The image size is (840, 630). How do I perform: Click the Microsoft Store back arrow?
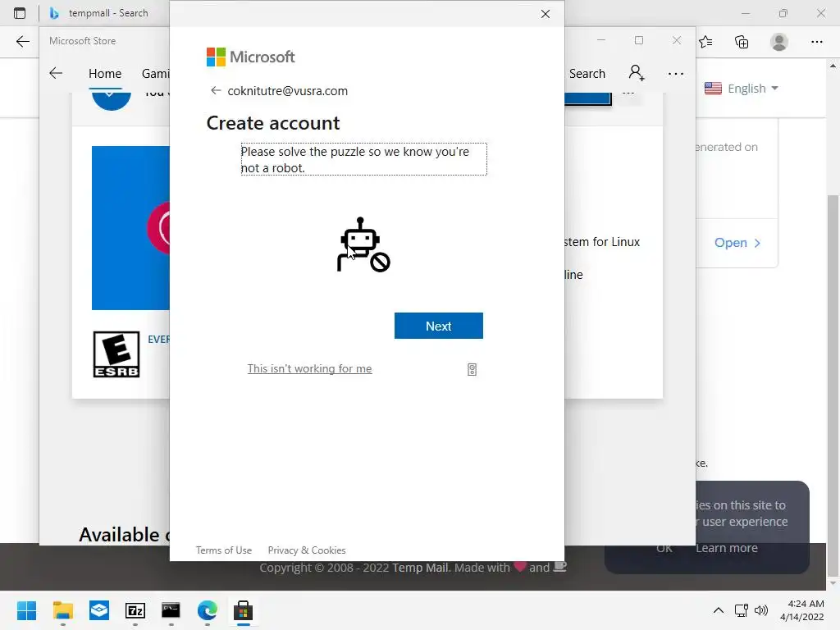56,73
